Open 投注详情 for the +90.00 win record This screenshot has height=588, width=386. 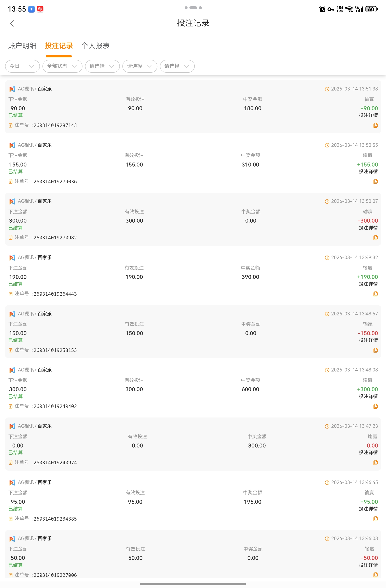click(368, 115)
